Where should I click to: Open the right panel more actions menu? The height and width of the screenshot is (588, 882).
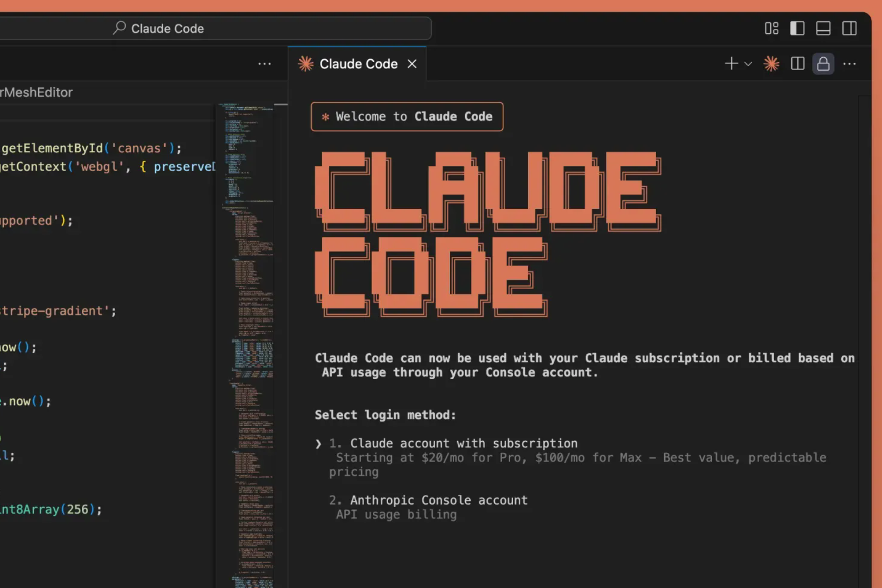pyautogui.click(x=849, y=64)
